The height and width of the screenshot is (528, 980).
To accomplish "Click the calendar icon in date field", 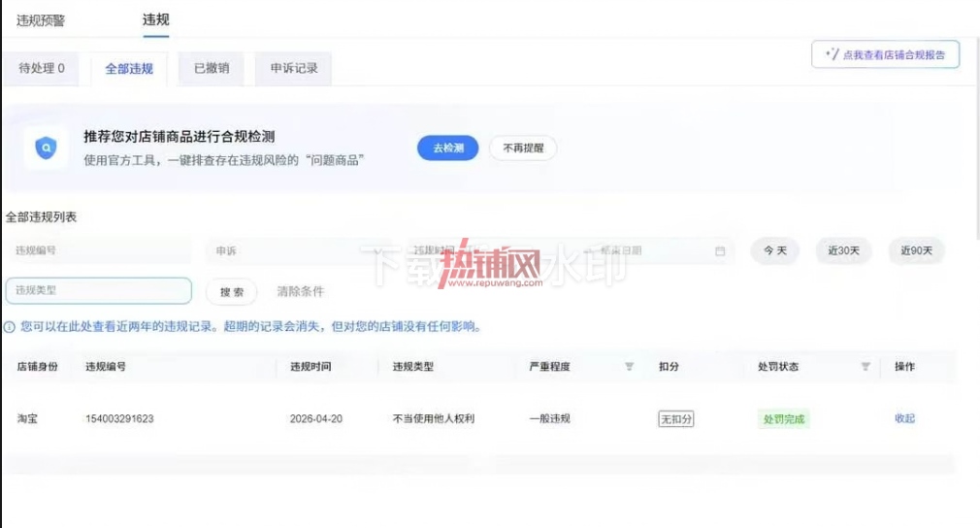I will 720,251.
